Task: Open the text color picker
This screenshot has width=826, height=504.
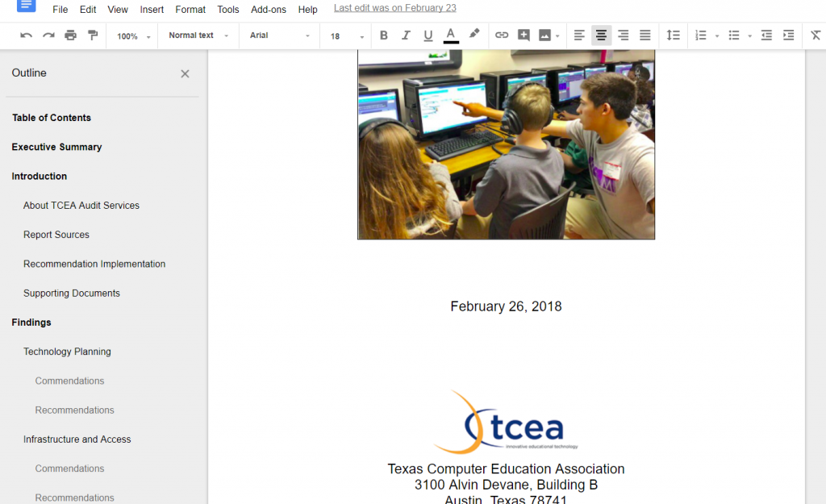Action: tap(450, 35)
